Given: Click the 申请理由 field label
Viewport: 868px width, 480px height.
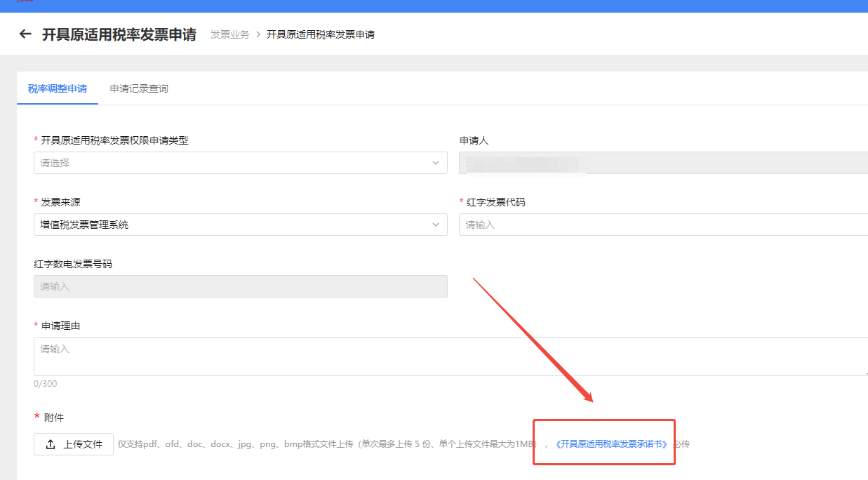Looking at the screenshot, I should pos(62,326).
